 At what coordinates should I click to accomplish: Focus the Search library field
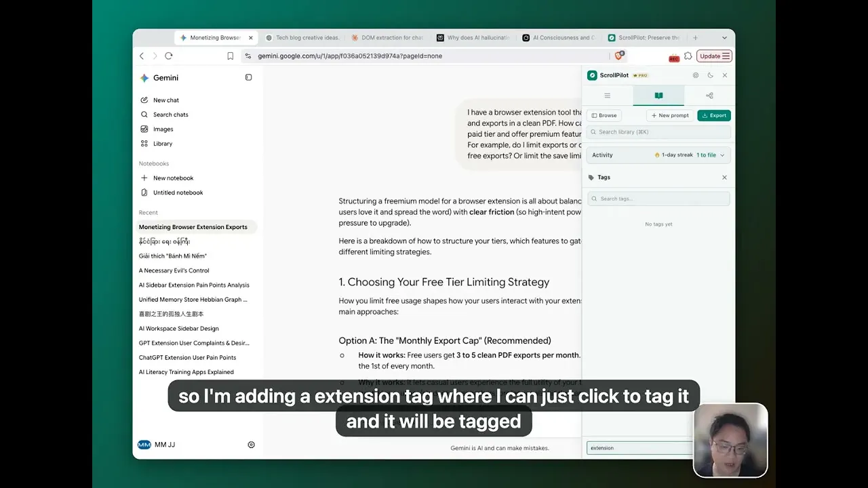point(658,132)
